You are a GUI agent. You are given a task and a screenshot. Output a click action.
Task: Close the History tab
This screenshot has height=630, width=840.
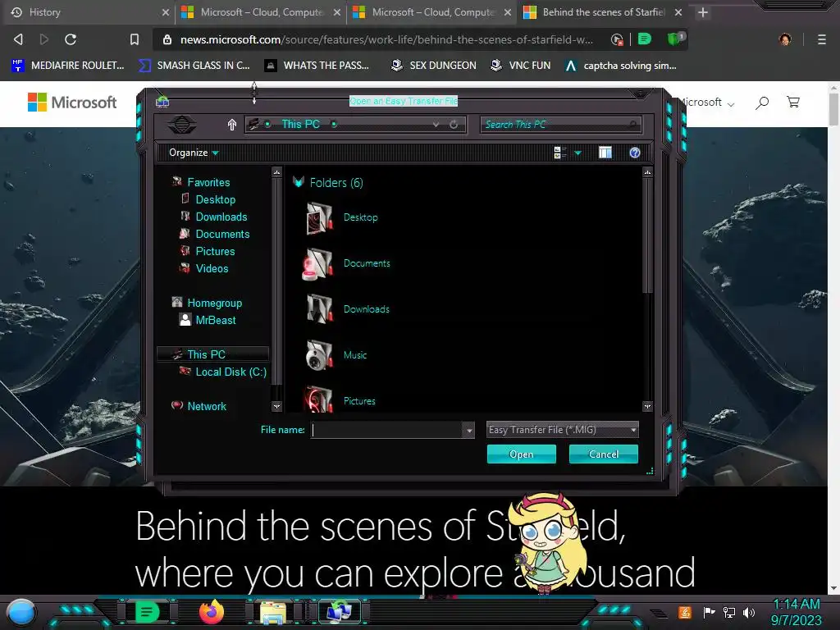click(166, 12)
